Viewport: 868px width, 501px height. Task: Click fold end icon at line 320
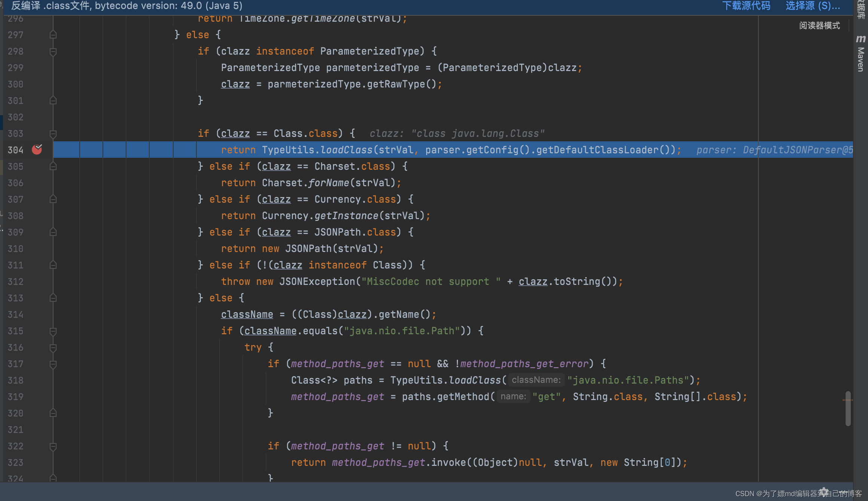pyautogui.click(x=53, y=413)
